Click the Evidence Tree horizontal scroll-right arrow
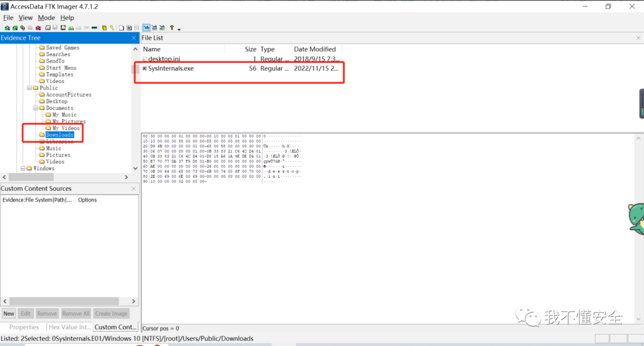The image size is (644, 346). point(126,177)
